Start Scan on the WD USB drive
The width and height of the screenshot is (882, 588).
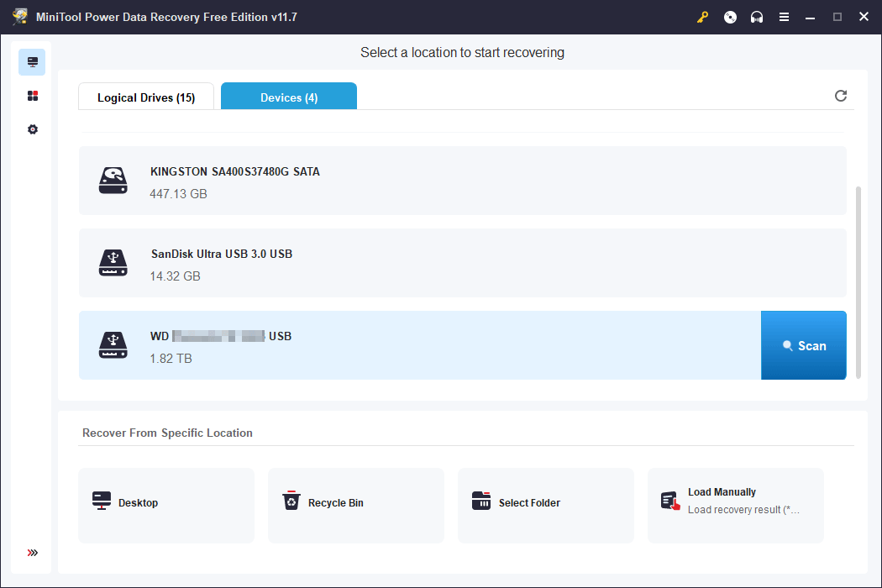804,345
